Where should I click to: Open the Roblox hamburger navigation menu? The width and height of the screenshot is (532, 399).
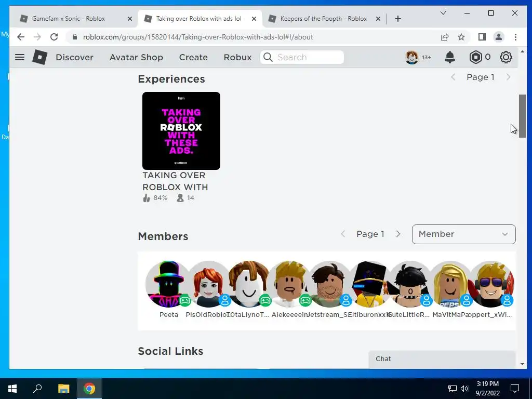(20, 57)
